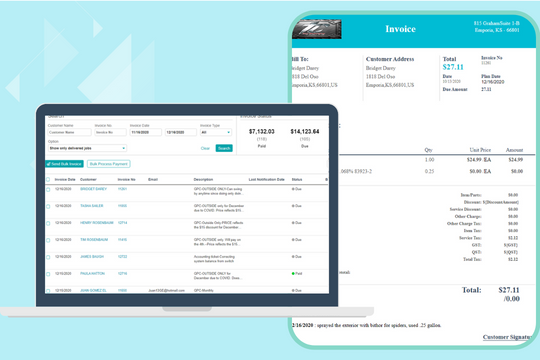Viewport: 540px width, 360px height.
Task: Click the Due status in Bridget Darey's row
Action: coord(297,189)
